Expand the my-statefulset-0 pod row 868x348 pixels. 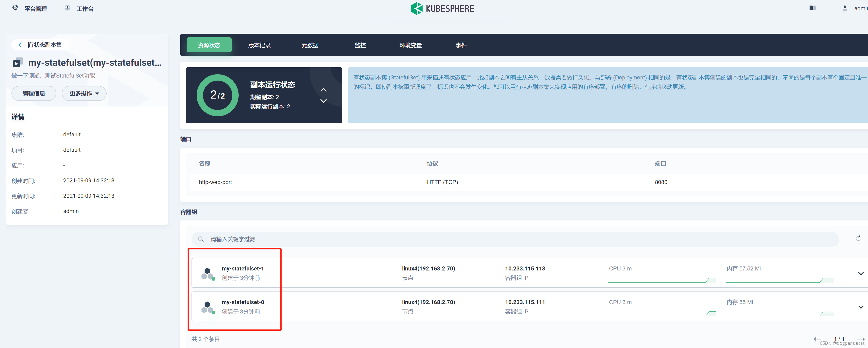pos(861,307)
